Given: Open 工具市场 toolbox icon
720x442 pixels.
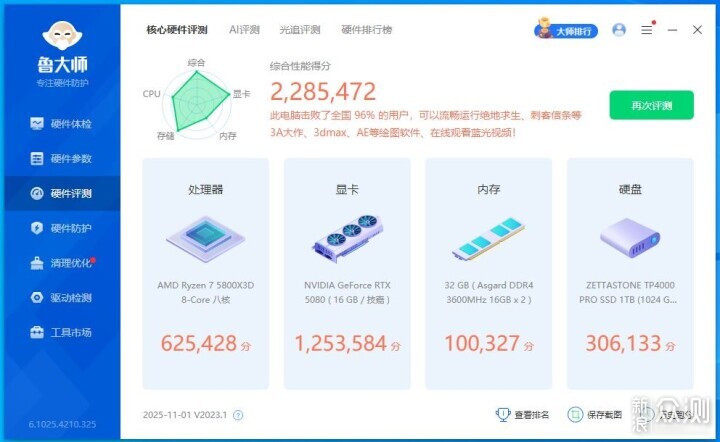Looking at the screenshot, I should [x=37, y=332].
